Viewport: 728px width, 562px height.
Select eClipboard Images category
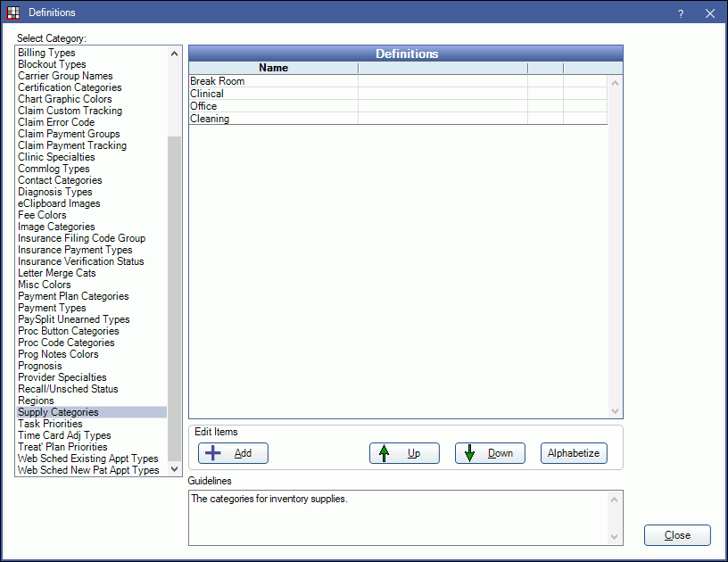click(x=92, y=203)
